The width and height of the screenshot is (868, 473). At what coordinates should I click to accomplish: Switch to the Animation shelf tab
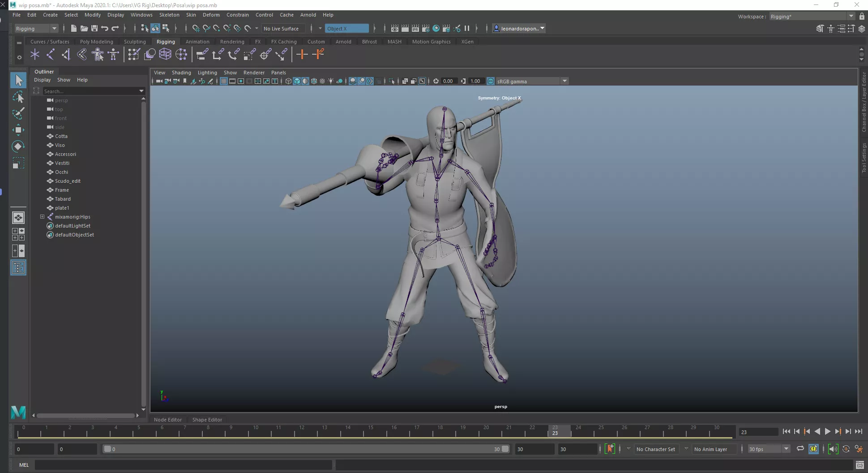(x=197, y=42)
